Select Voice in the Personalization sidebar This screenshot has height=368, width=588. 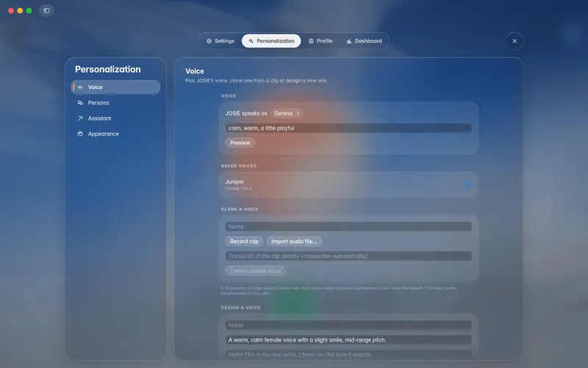pyautogui.click(x=115, y=87)
